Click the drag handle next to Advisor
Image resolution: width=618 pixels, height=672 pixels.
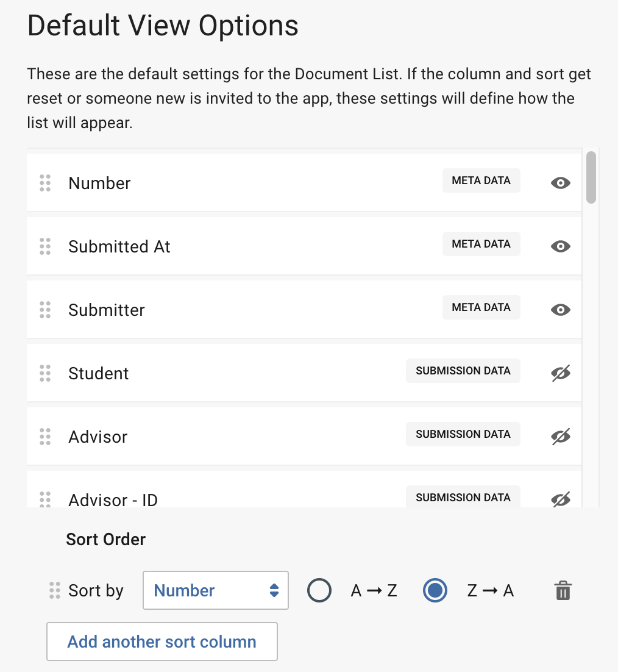(x=44, y=436)
